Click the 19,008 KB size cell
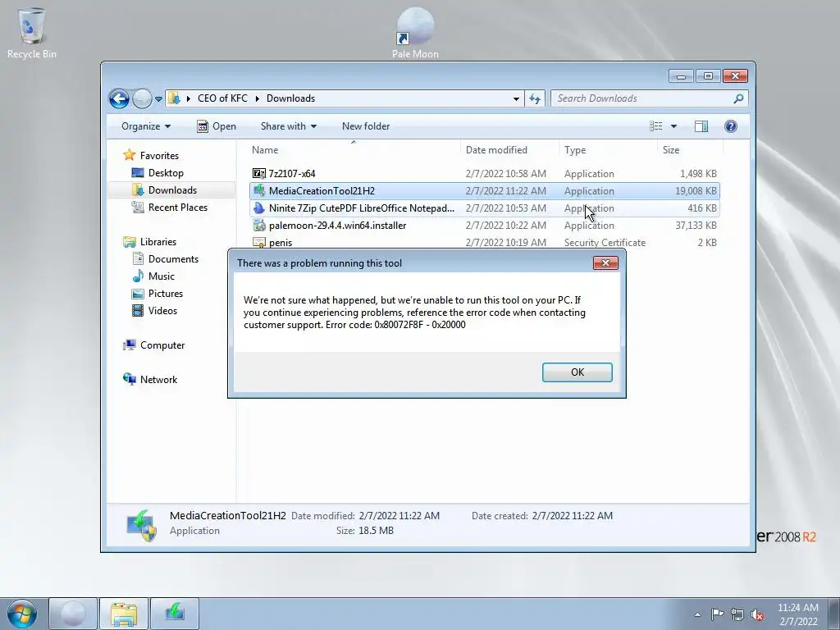The image size is (840, 630). (696, 190)
